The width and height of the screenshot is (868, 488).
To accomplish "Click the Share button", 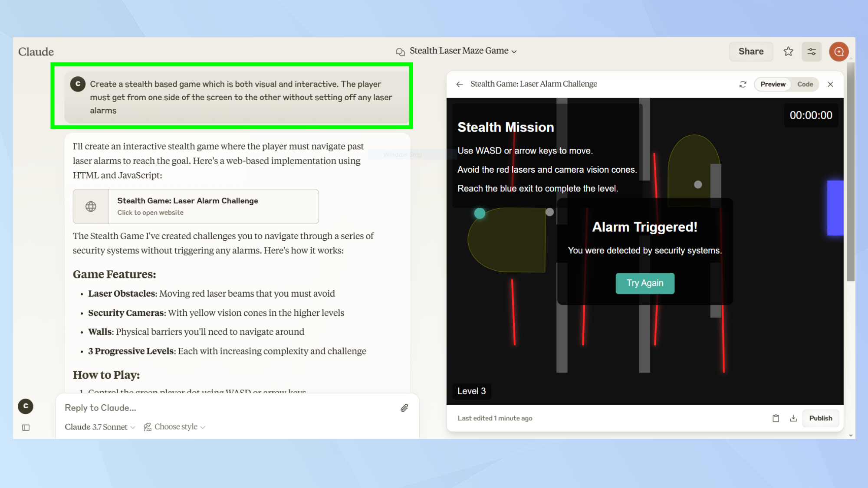I will click(x=751, y=52).
